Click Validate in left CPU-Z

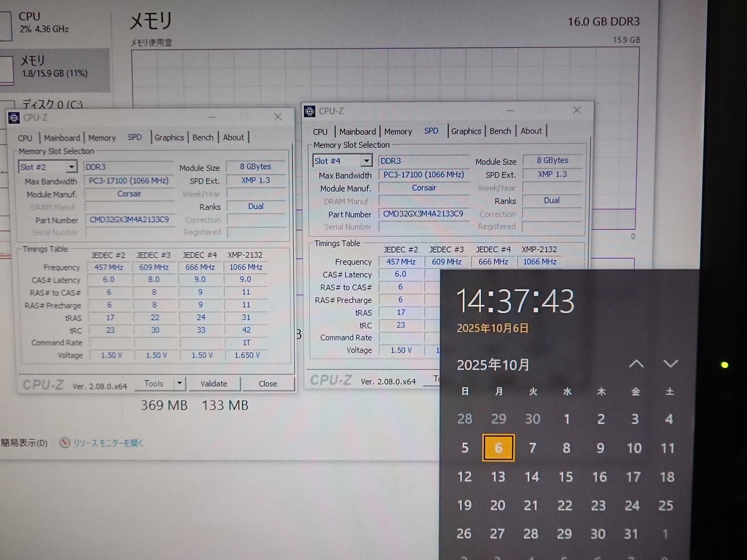pyautogui.click(x=214, y=384)
